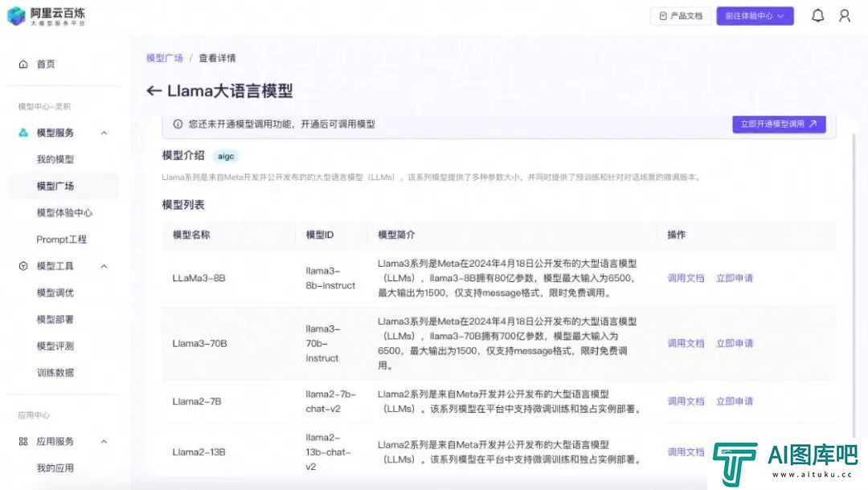This screenshot has width=868, height=490.
Task: Go to 模型体验中心 in sidebar
Action: [64, 213]
